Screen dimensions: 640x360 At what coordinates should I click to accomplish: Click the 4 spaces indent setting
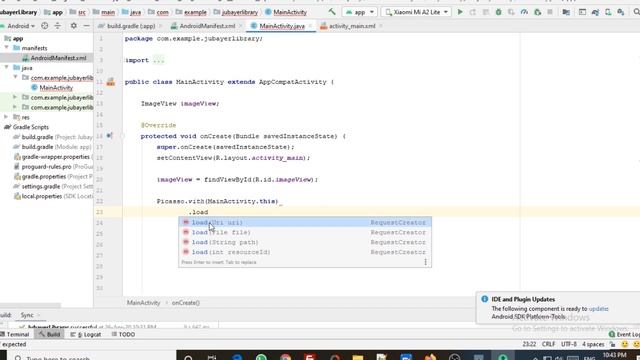point(593,344)
